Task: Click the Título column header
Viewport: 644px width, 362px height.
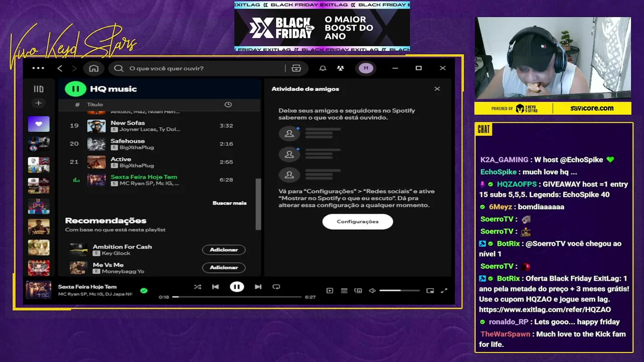Action: click(95, 105)
